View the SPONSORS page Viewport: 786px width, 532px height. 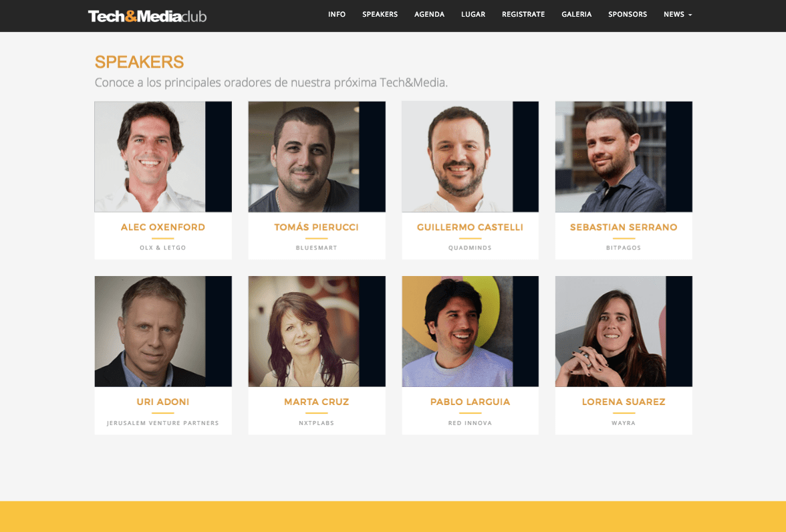pyautogui.click(x=628, y=15)
